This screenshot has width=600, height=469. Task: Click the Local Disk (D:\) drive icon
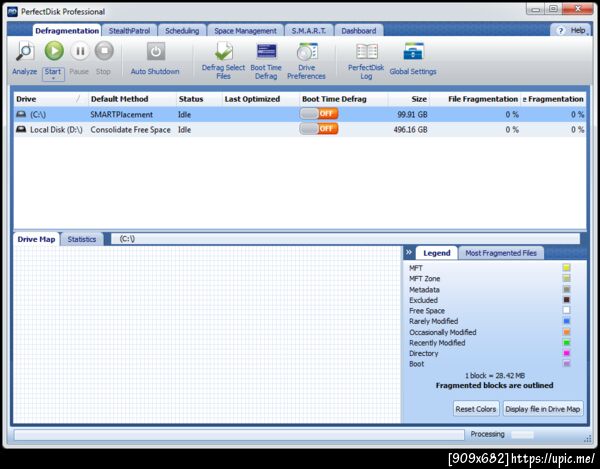point(21,129)
